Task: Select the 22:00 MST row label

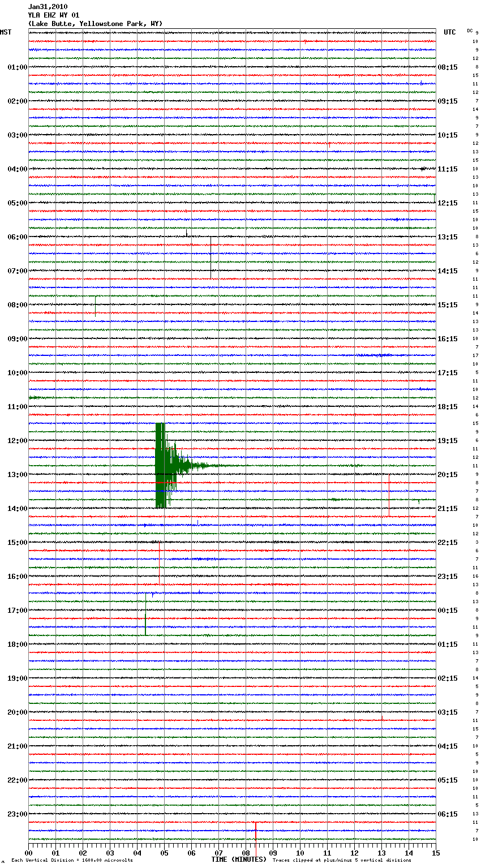Action: point(18,780)
